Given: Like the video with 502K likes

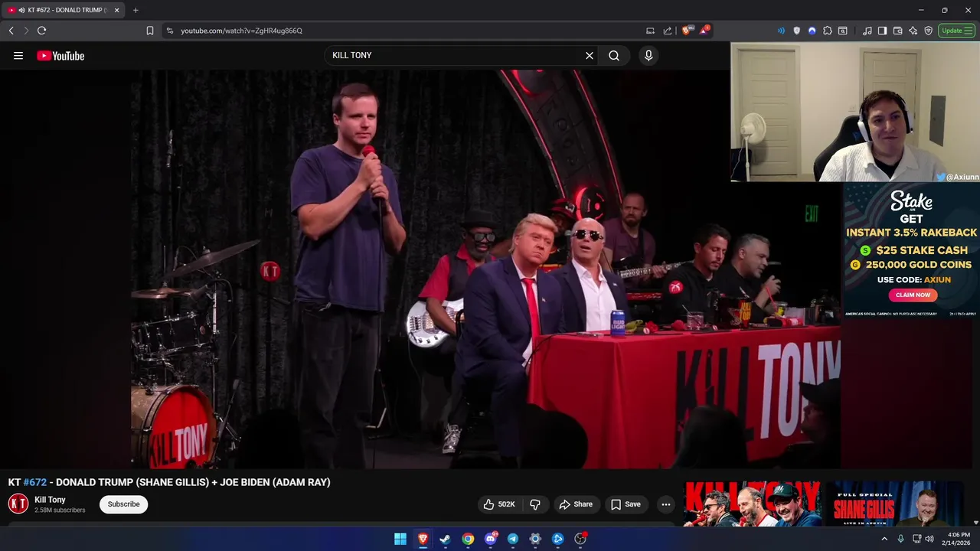Looking at the screenshot, I should coord(498,504).
